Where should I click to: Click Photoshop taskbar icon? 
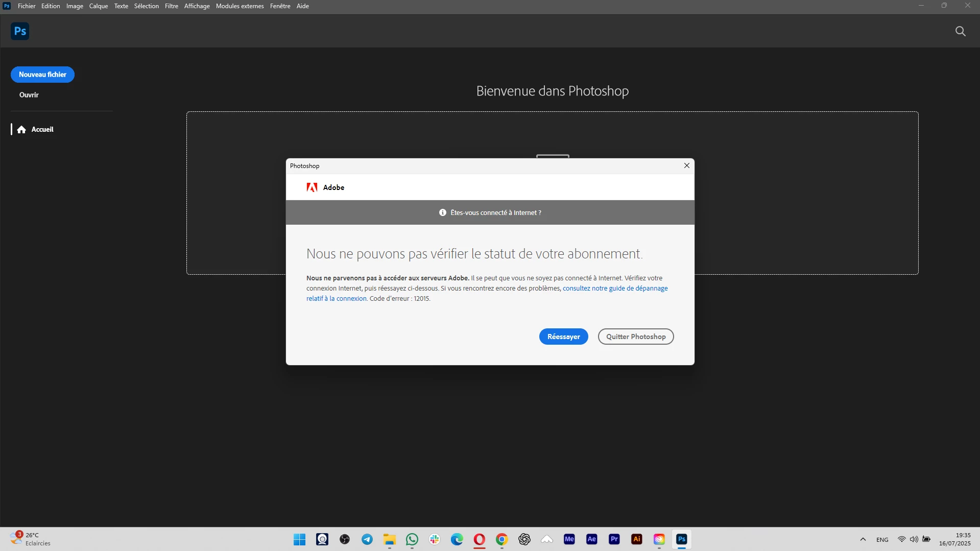(x=682, y=539)
